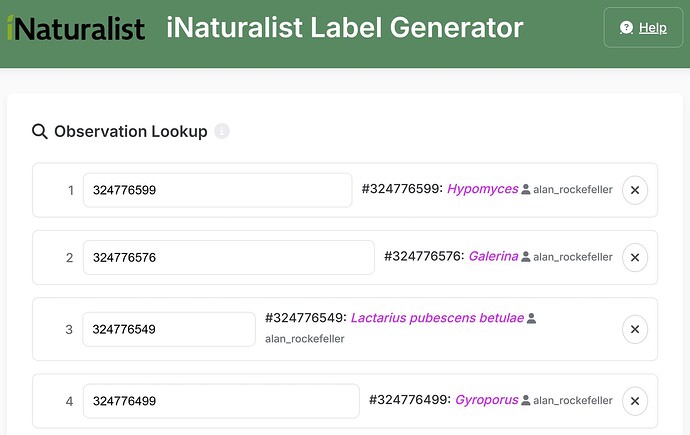
Task: Click the Lactarius pubescens betulae link
Action: 437,318
